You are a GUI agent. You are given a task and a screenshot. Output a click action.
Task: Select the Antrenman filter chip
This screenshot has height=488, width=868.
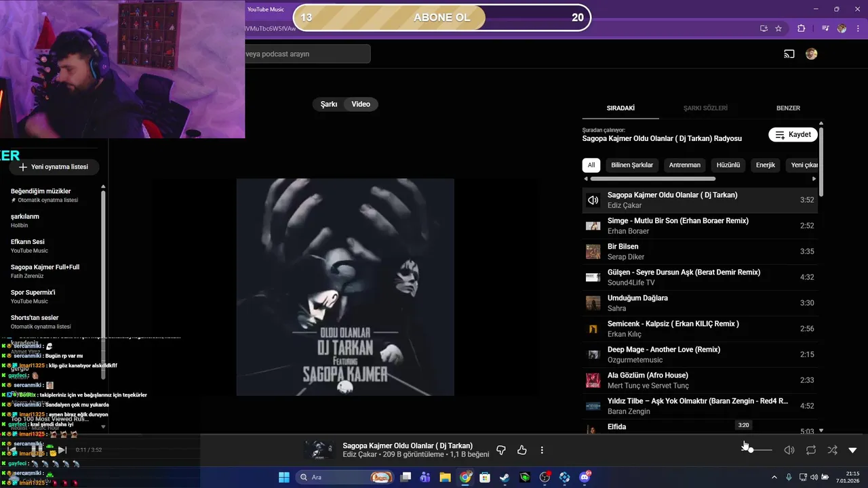(x=685, y=165)
